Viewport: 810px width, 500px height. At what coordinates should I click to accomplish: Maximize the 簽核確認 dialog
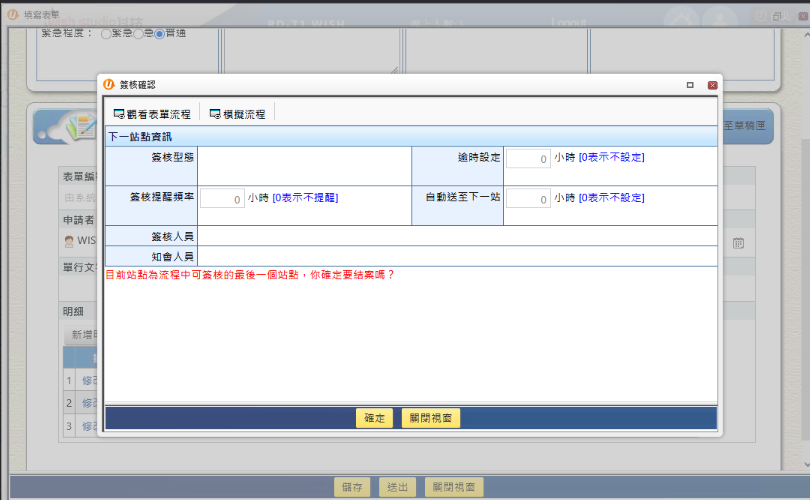click(690, 85)
